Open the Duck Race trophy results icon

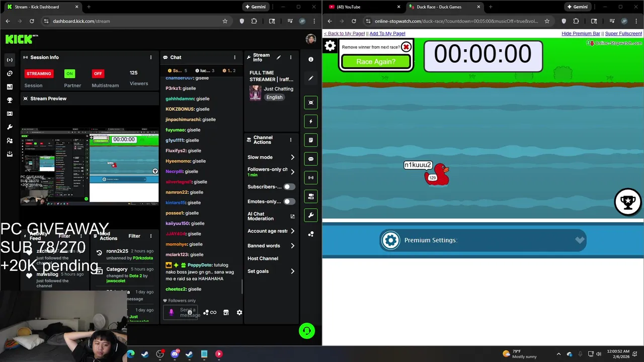click(627, 202)
